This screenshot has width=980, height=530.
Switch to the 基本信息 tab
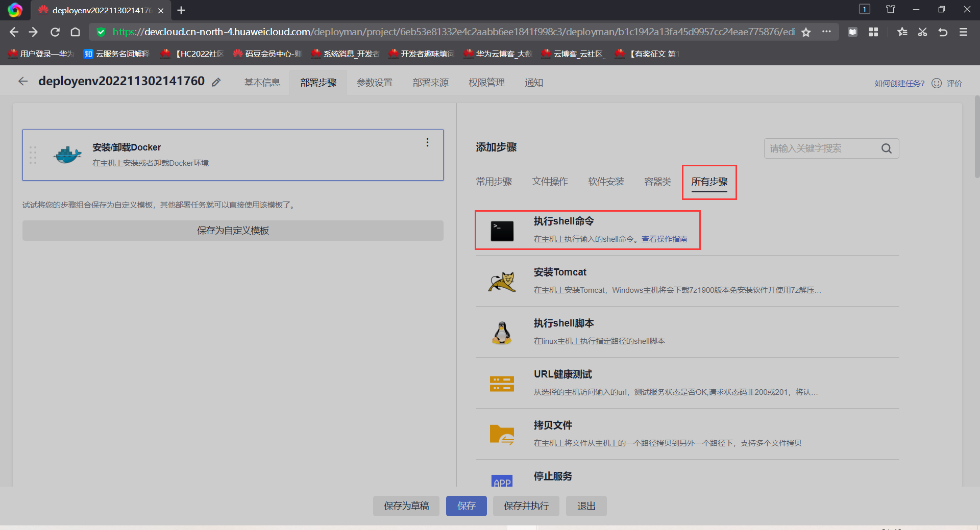click(262, 83)
